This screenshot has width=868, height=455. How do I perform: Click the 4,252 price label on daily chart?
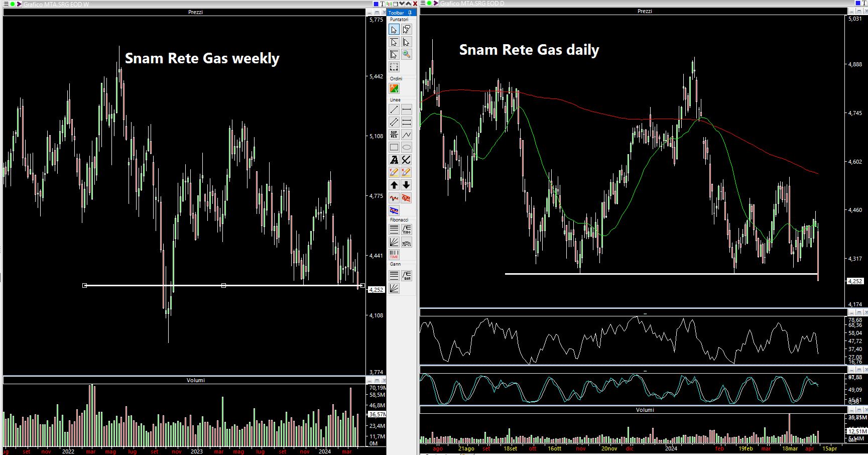[855, 281]
